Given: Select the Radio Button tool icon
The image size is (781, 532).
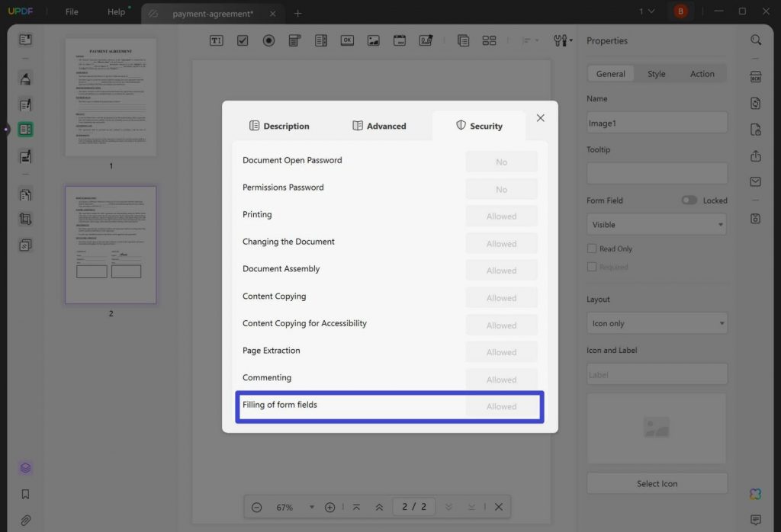Looking at the screenshot, I should pyautogui.click(x=268, y=40).
